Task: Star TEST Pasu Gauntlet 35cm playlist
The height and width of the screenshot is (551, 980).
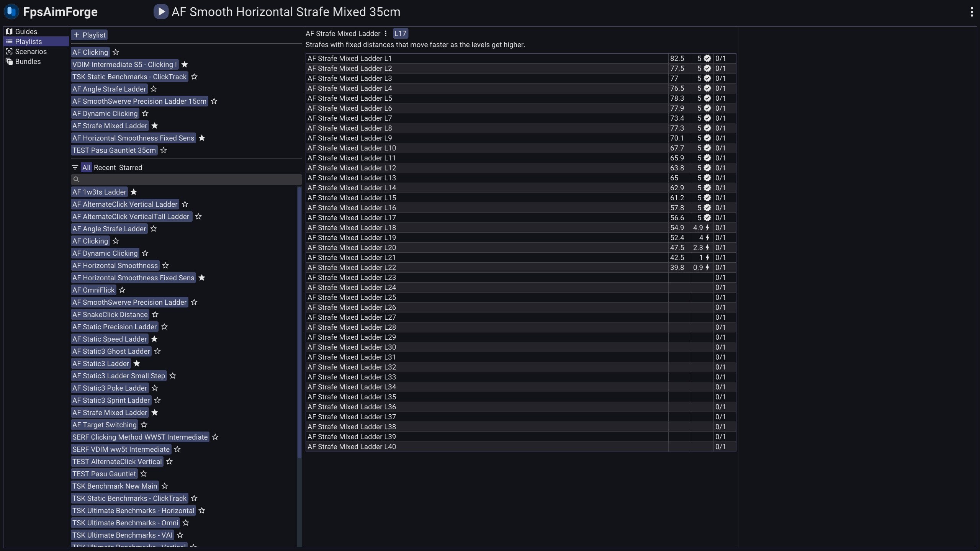Action: tap(164, 150)
